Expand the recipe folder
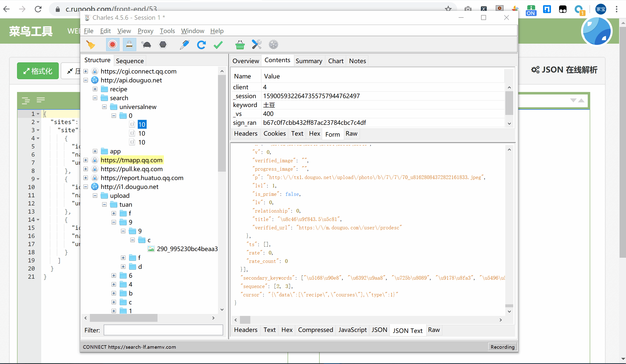This screenshot has width=626, height=364. point(95,89)
